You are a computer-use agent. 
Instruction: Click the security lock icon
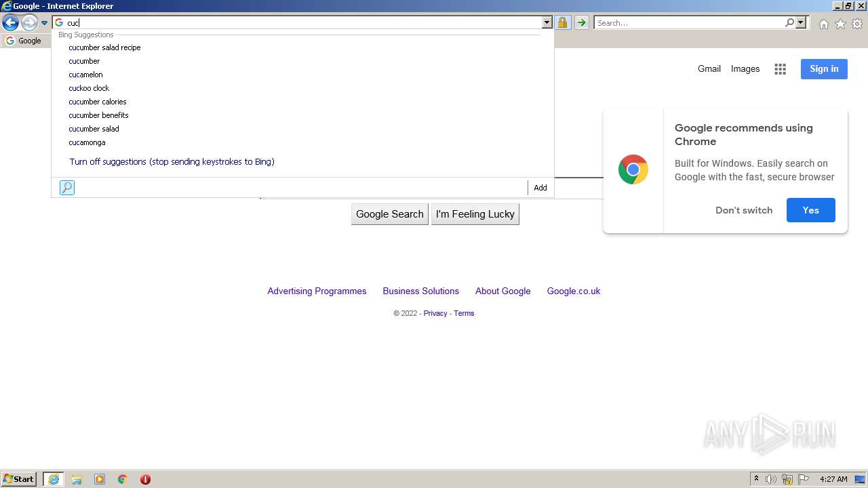coord(562,23)
